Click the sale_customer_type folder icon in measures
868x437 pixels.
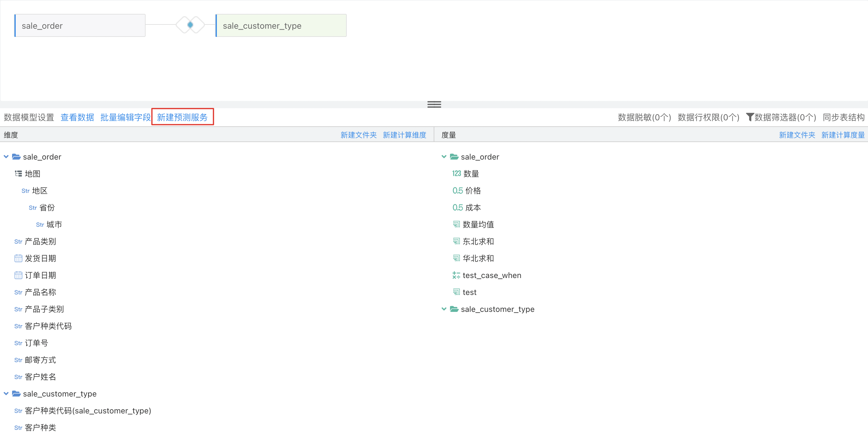[454, 309]
